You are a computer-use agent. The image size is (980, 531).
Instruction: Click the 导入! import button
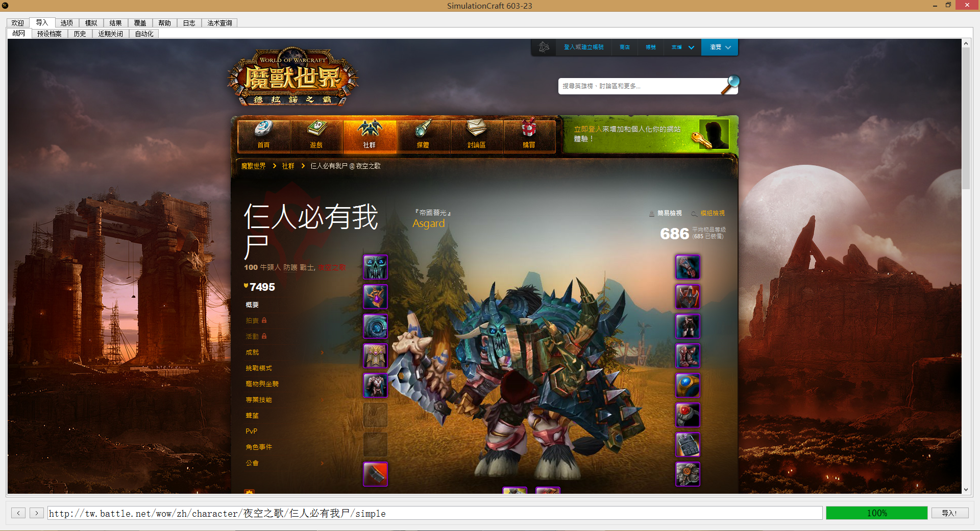(949, 513)
